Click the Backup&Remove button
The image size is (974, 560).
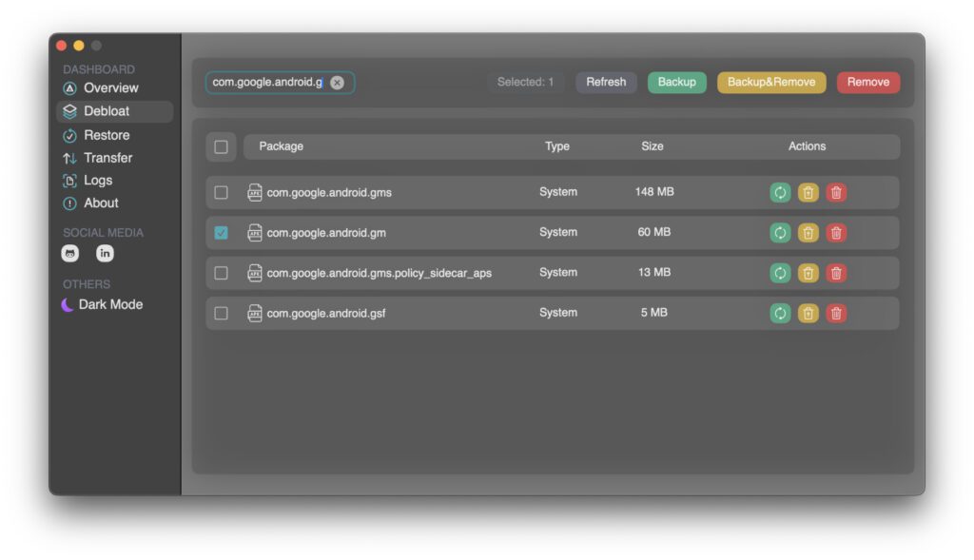[x=770, y=83]
